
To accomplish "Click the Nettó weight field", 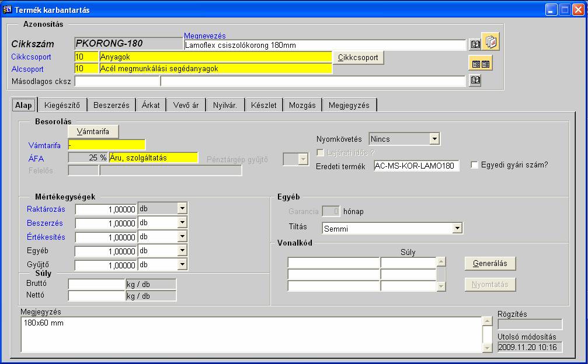I will click(97, 296).
